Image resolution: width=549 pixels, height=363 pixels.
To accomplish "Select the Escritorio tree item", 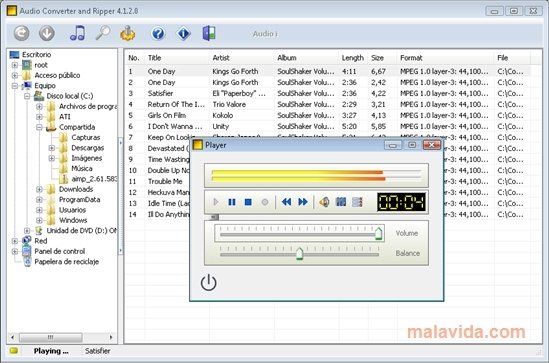I will coord(36,55).
